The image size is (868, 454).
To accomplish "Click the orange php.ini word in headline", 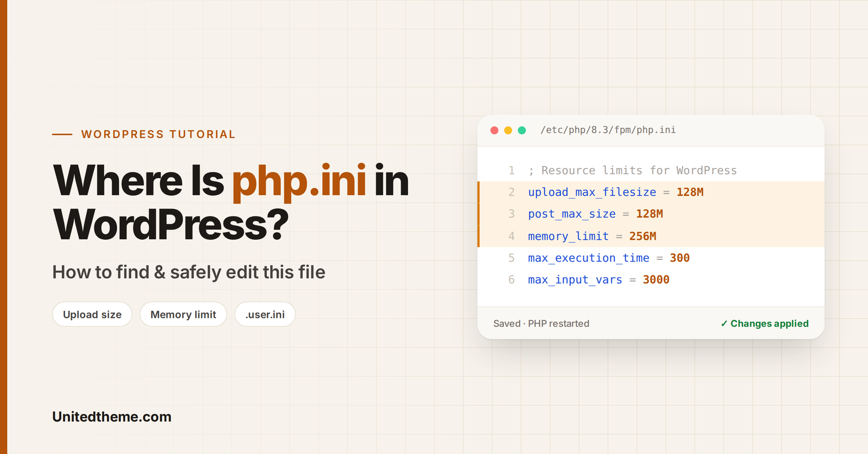I will click(x=299, y=182).
